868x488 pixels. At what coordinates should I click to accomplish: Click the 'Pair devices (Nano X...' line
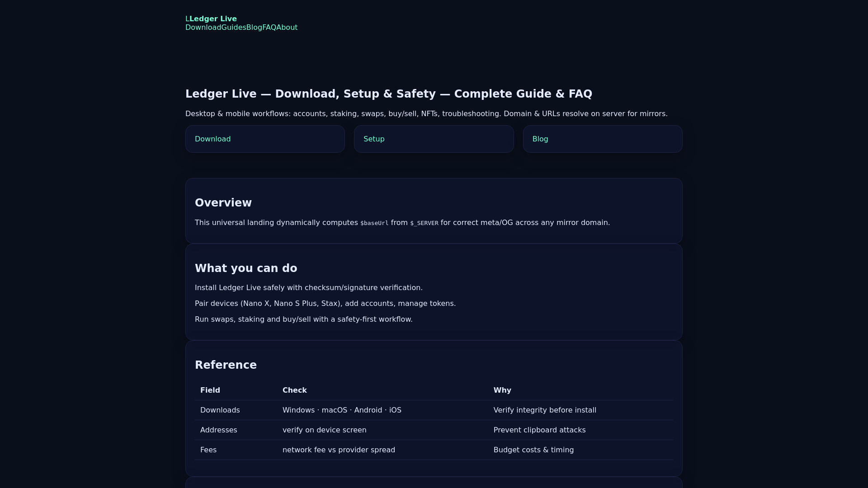click(x=325, y=303)
